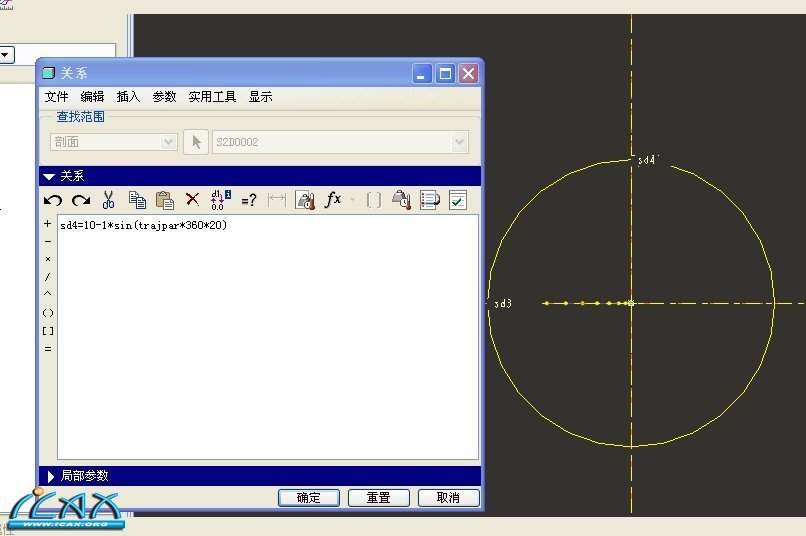Delete relation with the red X icon
The height and width of the screenshot is (536, 806).
[193, 200]
